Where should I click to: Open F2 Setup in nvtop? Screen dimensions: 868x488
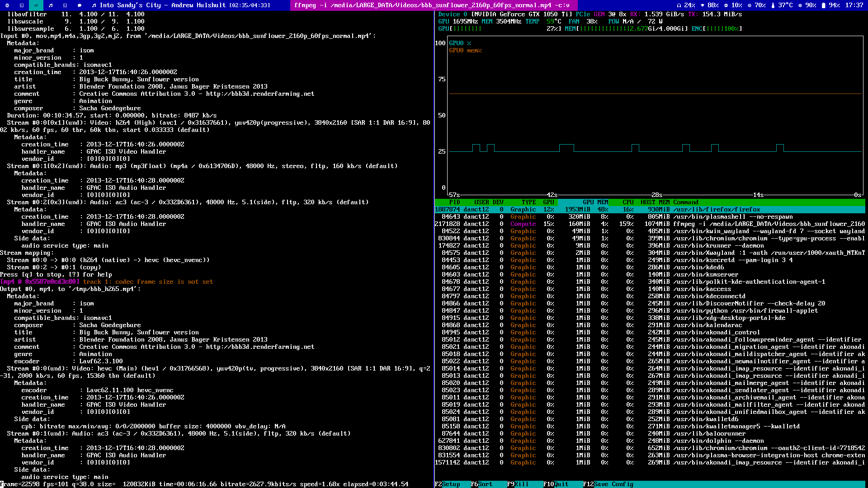click(x=448, y=484)
